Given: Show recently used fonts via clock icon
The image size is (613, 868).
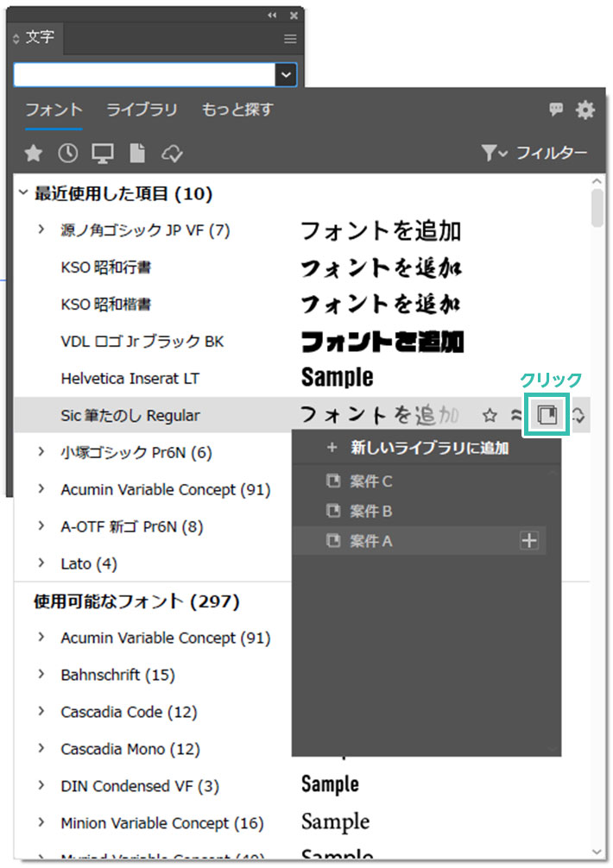Looking at the screenshot, I should [68, 154].
